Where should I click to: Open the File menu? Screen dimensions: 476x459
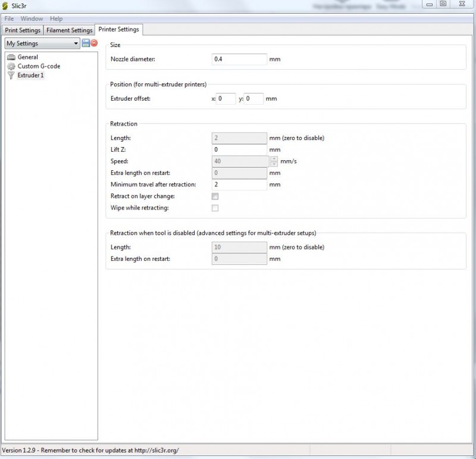pos(9,18)
